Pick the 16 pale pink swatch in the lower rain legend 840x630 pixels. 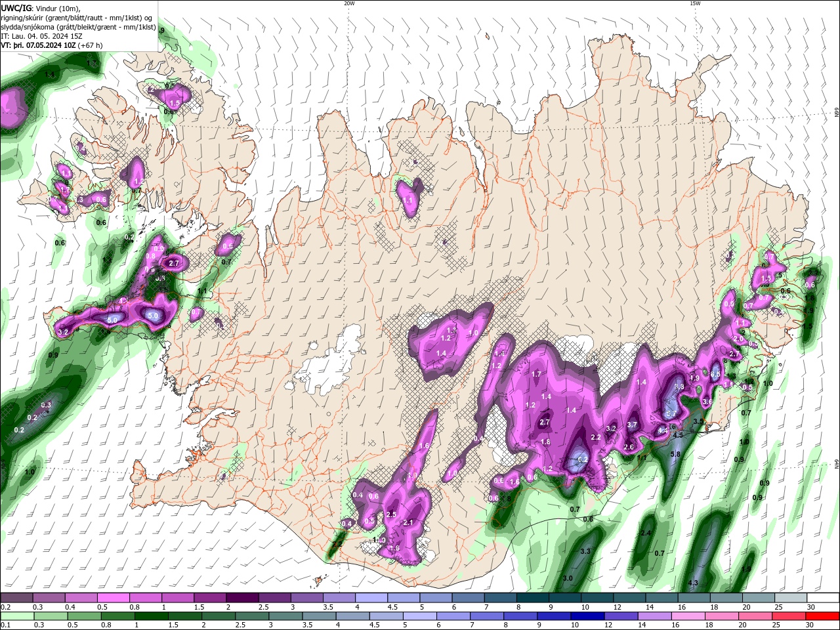688,616
